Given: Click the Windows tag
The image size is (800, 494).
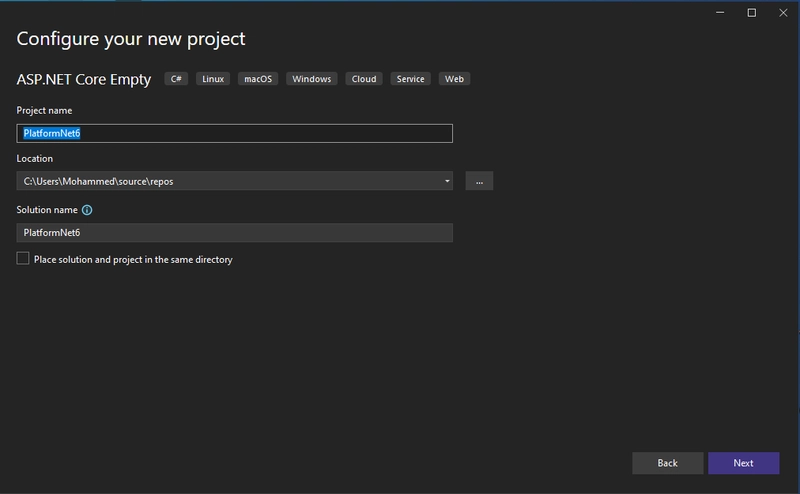Looking at the screenshot, I should point(311,79).
